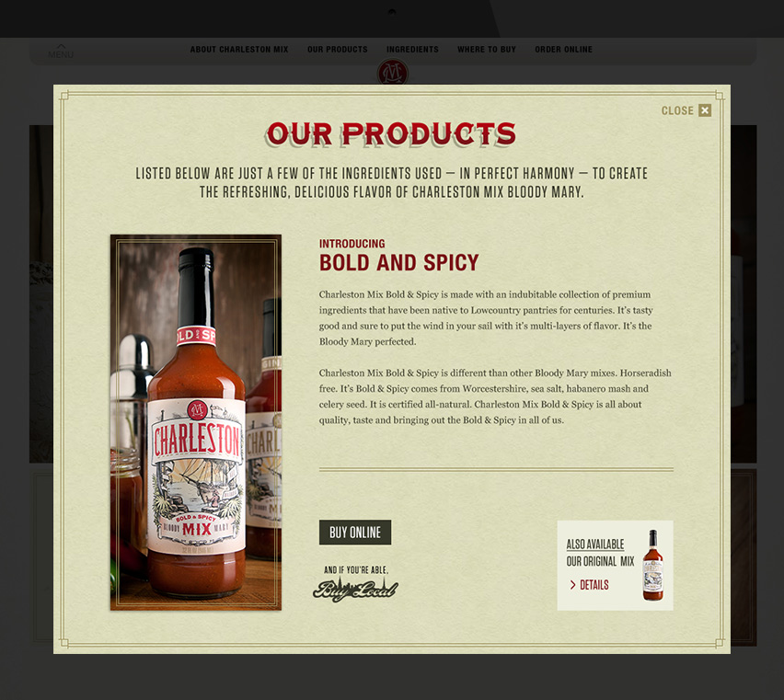
Task: Click the Bold and Spicy heading
Action: [x=399, y=263]
